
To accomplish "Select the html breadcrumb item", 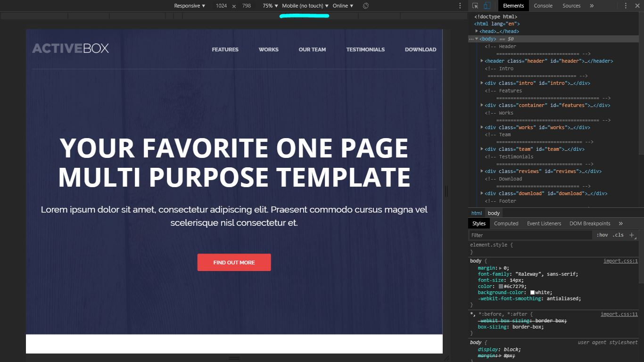I will [x=477, y=213].
